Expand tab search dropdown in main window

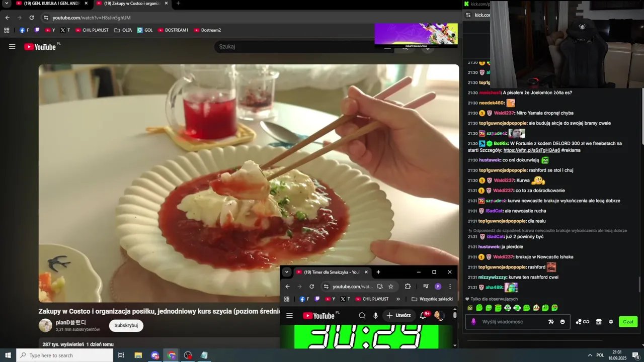tap(7, 3)
